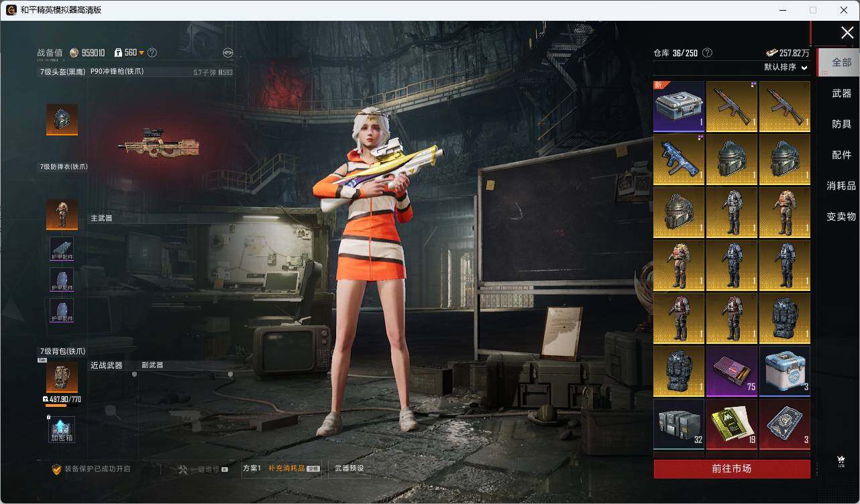
Task: Select the blue camo submachine gun item
Action: 679,160
